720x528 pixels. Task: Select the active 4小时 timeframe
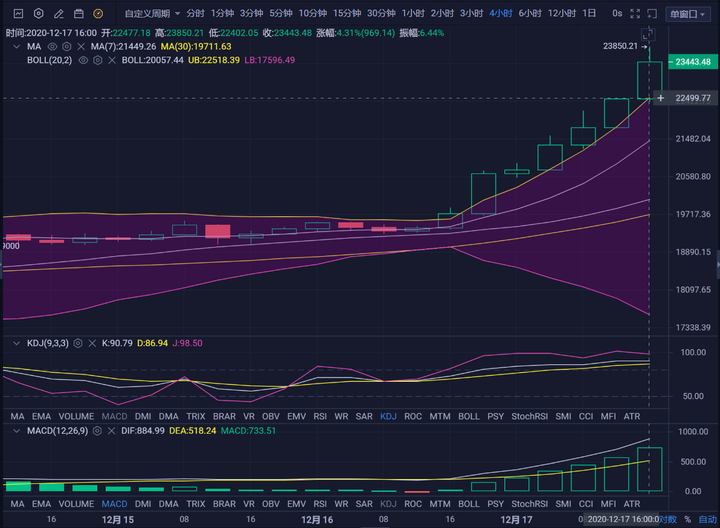click(501, 14)
